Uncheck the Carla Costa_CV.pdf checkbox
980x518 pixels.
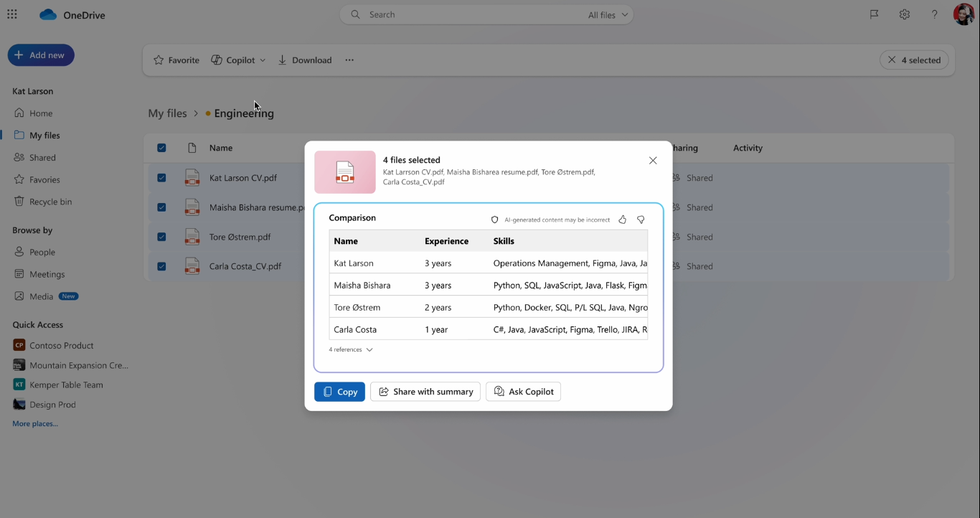click(161, 266)
